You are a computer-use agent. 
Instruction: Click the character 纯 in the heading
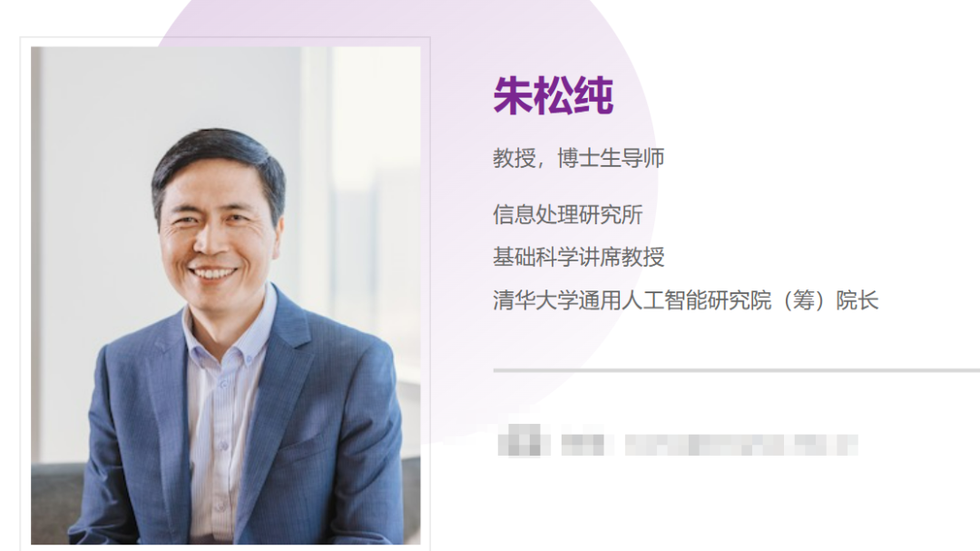(593, 95)
